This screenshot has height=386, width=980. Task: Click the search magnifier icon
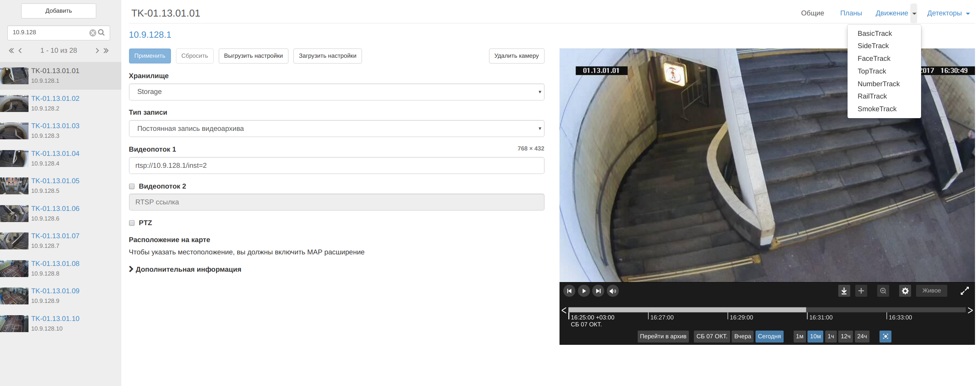click(x=101, y=33)
